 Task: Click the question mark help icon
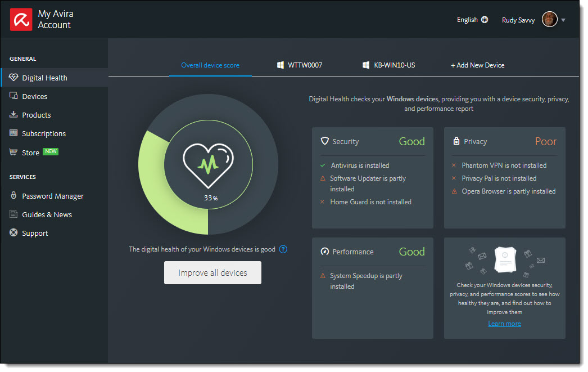283,249
